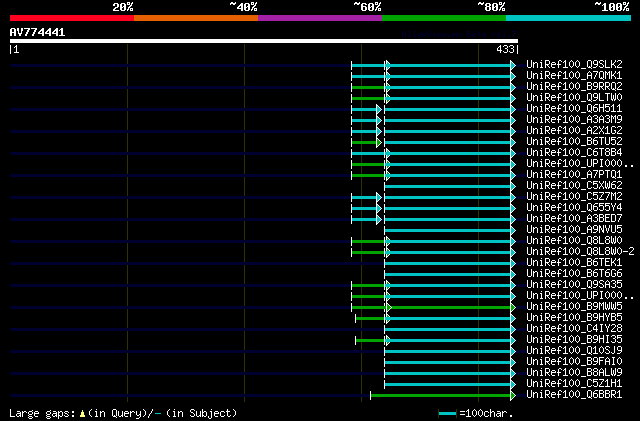Click the UniRef100_Q6BBR1 label
Image resolution: width=640 pixels, height=421 pixels.
pos(574,395)
